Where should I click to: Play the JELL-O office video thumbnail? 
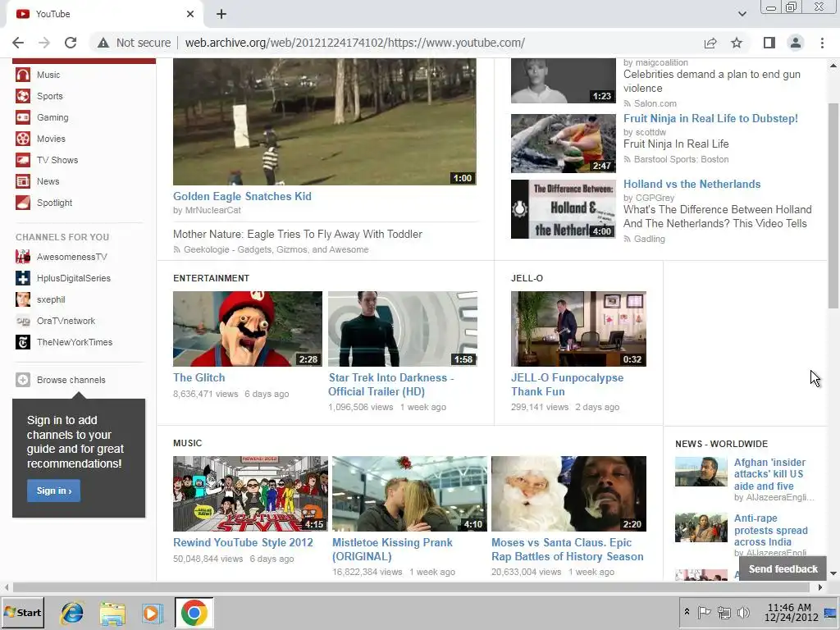578,329
